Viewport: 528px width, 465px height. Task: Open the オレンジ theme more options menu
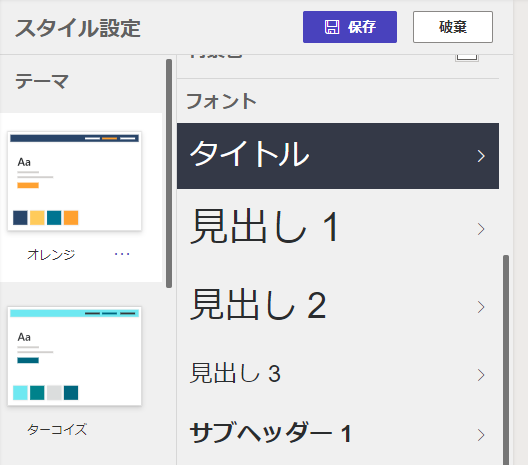122,254
